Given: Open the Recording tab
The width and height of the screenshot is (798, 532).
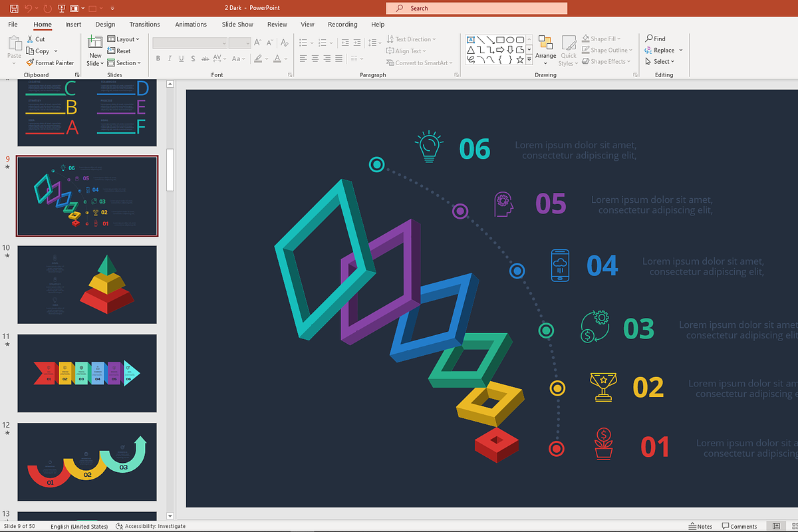Looking at the screenshot, I should [x=342, y=25].
